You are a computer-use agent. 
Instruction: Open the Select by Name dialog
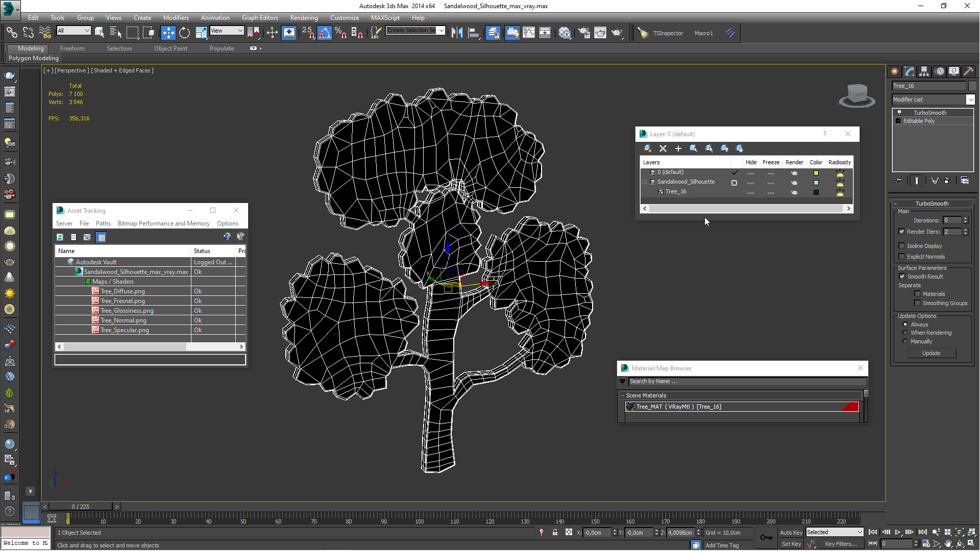click(116, 33)
